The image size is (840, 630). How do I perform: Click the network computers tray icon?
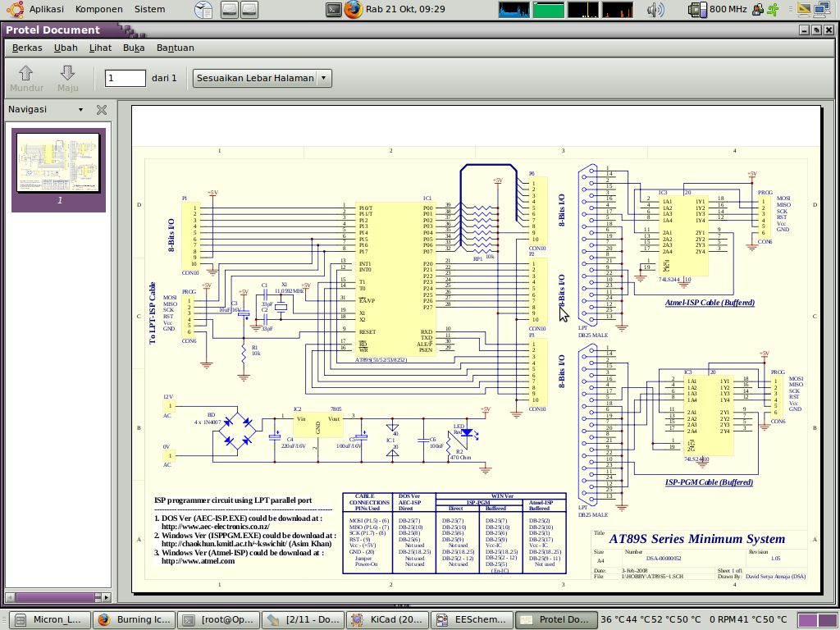(822, 9)
